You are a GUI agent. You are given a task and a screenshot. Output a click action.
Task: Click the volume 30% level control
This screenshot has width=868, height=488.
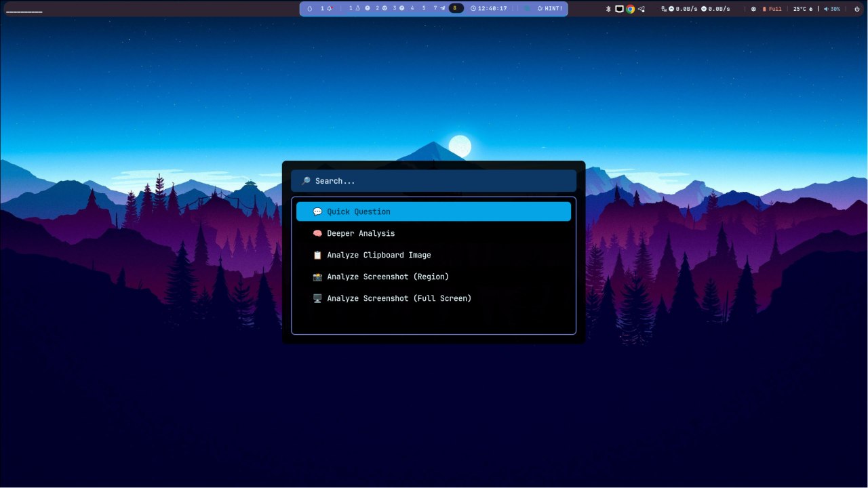tap(836, 9)
